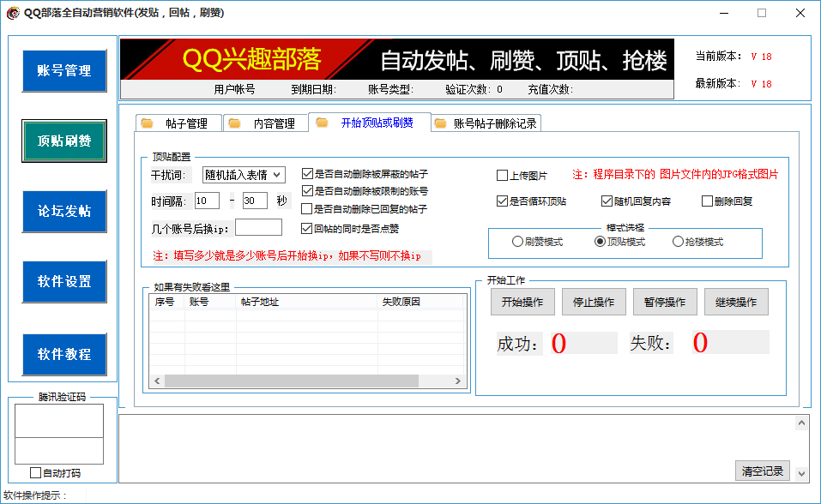821x504 pixels.
Task: Click up arrow of log area scrollbar
Action: point(801,423)
